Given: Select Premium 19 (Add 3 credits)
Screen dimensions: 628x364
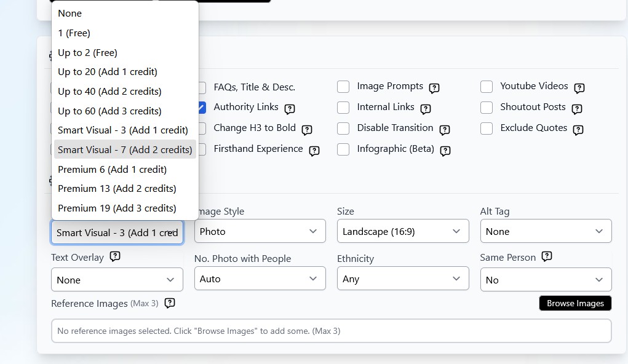Looking at the screenshot, I should (x=125, y=208).
